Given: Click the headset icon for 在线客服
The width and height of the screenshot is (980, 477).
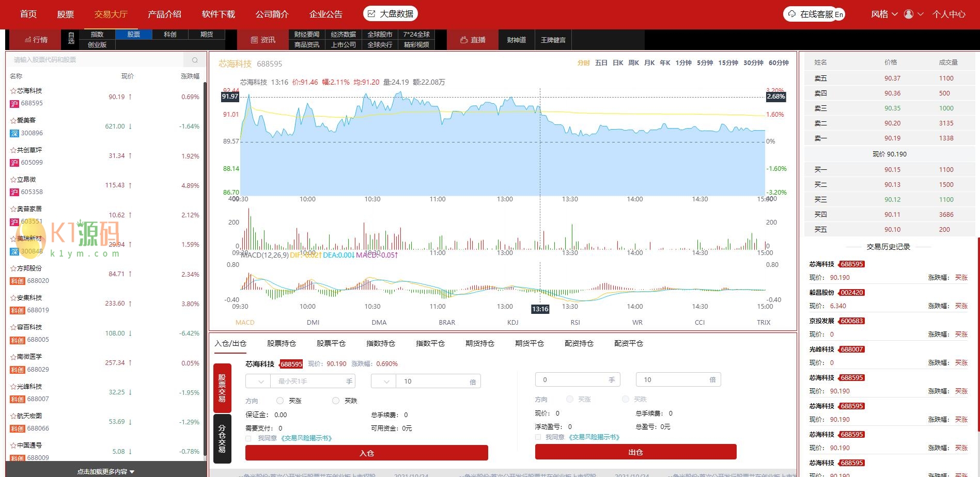Looking at the screenshot, I should [x=791, y=14].
